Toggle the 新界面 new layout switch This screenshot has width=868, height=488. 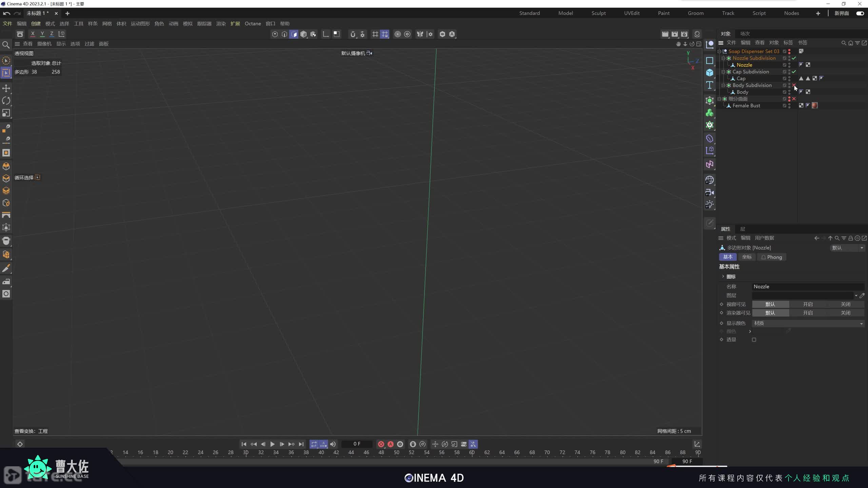(860, 13)
